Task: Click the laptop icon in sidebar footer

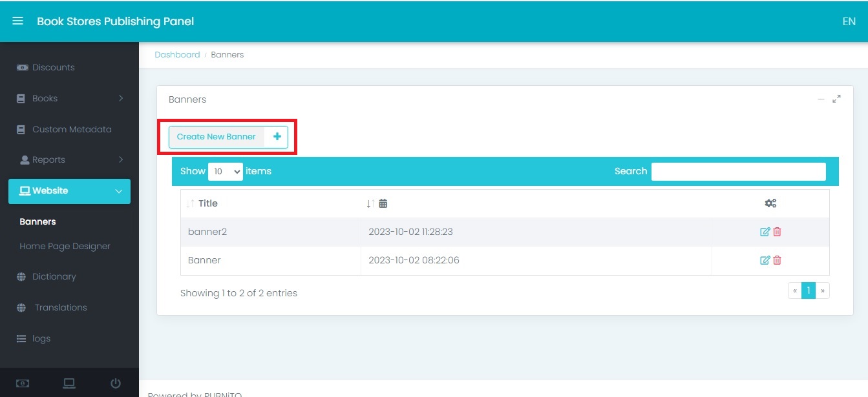Action: tap(69, 383)
